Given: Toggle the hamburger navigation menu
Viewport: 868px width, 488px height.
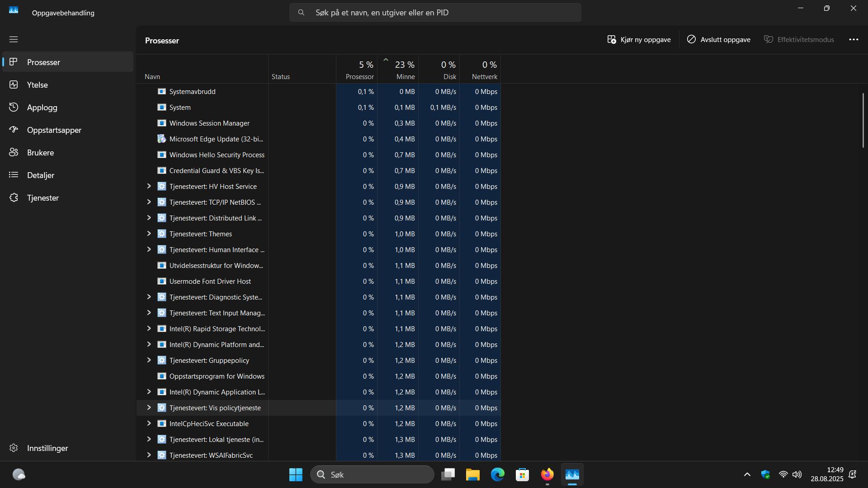Looking at the screenshot, I should pyautogui.click(x=14, y=39).
